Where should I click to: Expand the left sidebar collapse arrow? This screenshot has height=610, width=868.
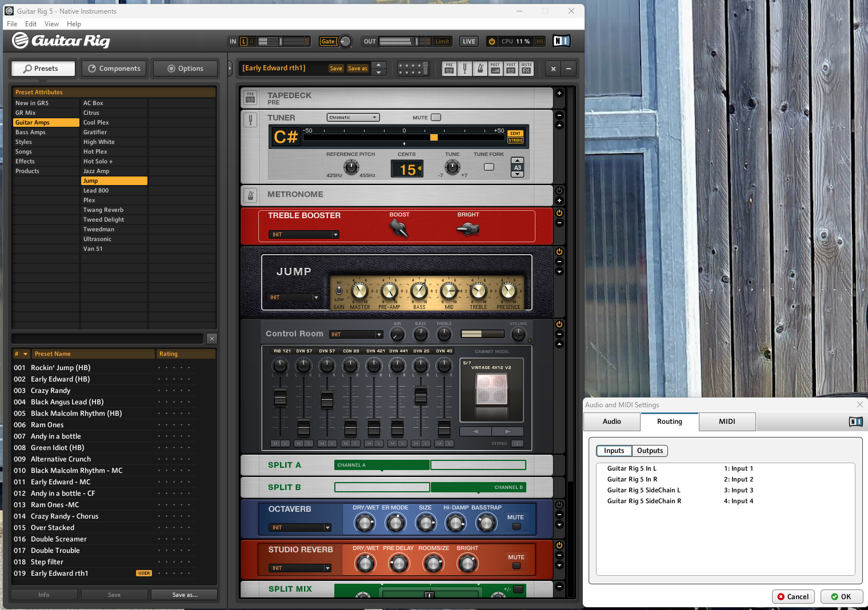click(230, 69)
